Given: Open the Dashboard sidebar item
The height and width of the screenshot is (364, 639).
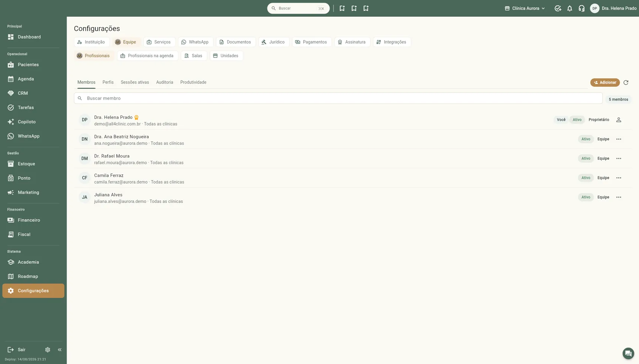Looking at the screenshot, I should 33,37.
